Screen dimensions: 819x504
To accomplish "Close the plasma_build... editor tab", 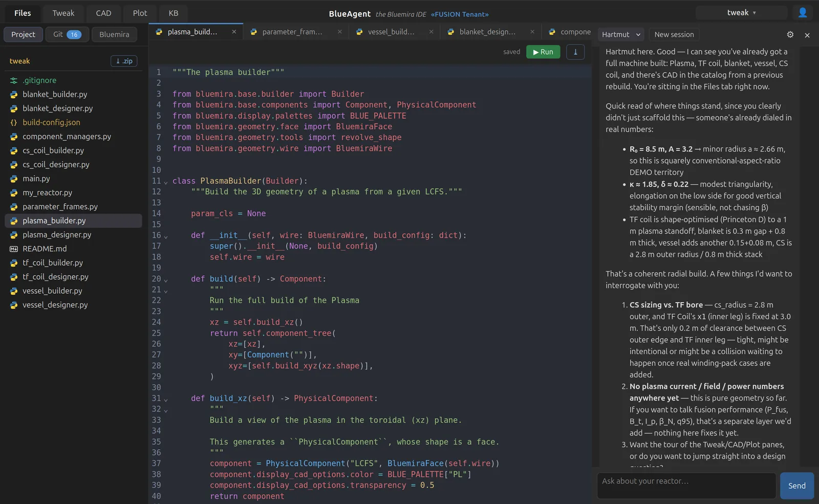I will (234, 32).
